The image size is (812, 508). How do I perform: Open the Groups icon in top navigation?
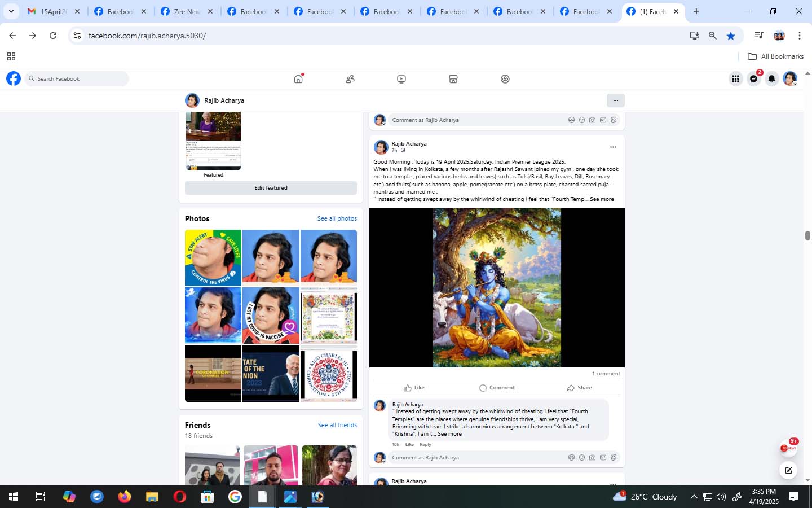pyautogui.click(x=505, y=79)
